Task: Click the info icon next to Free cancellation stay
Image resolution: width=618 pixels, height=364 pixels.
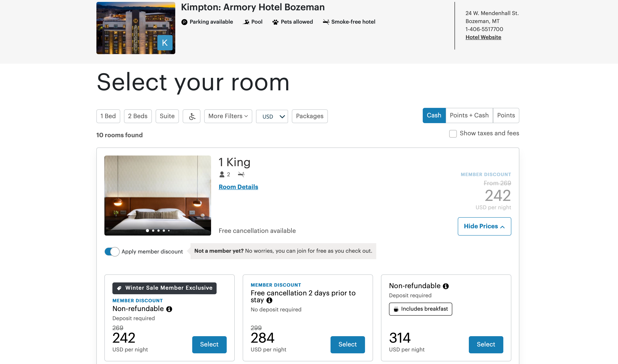Action: (x=269, y=300)
